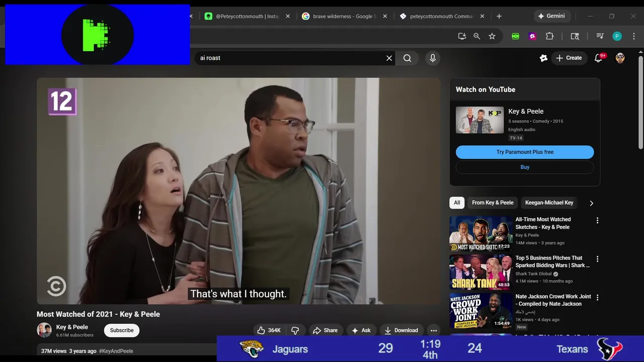Image resolution: width=644 pixels, height=362 pixels.
Task: Click the install app icon in address bar
Action: pos(462,36)
